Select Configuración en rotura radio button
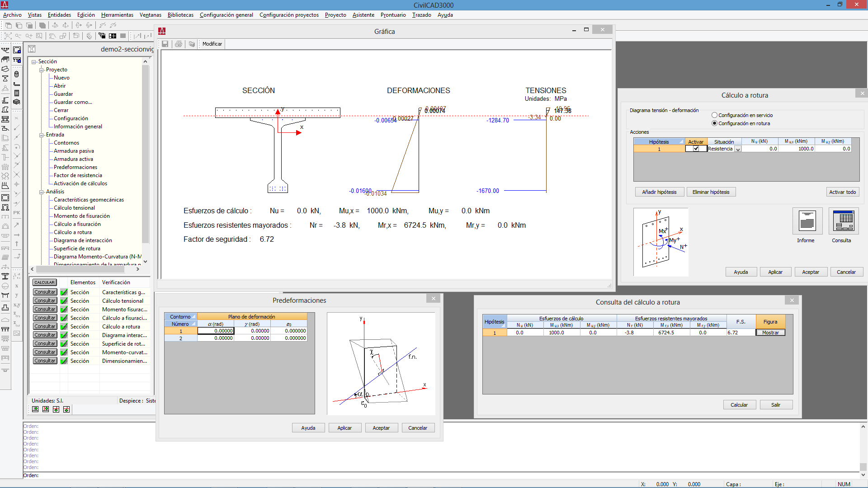This screenshot has width=868, height=488. (714, 123)
